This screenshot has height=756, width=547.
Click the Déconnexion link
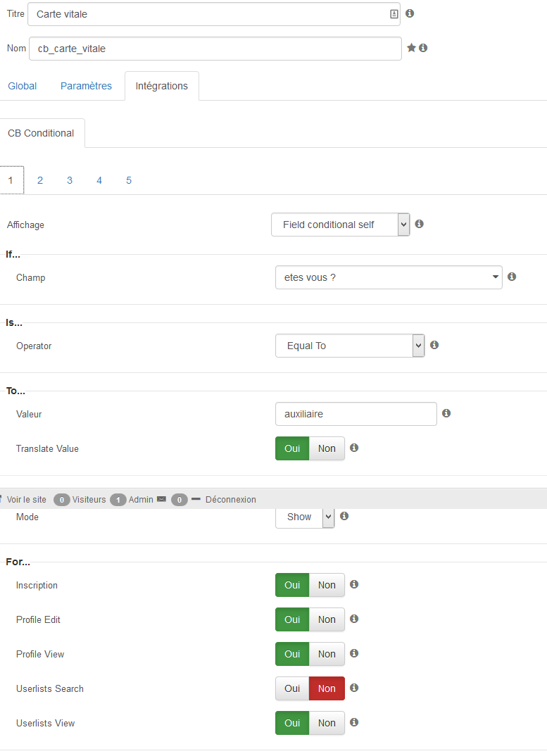click(x=231, y=500)
